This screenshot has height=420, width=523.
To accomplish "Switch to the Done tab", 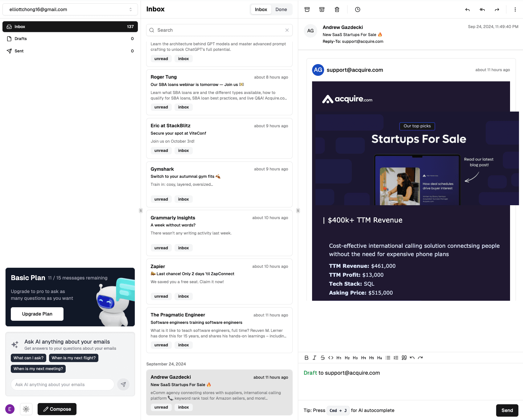I will click(x=281, y=10).
